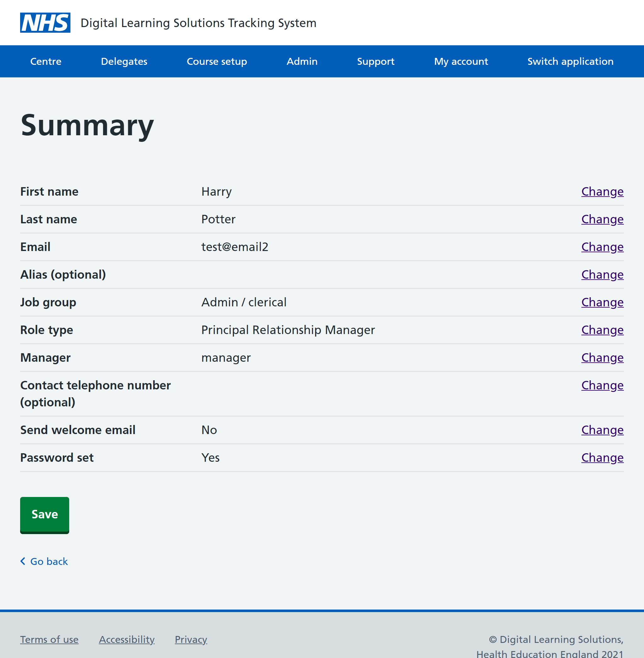Change the Last name value
Screen dimensions: 644x658
pos(602,219)
